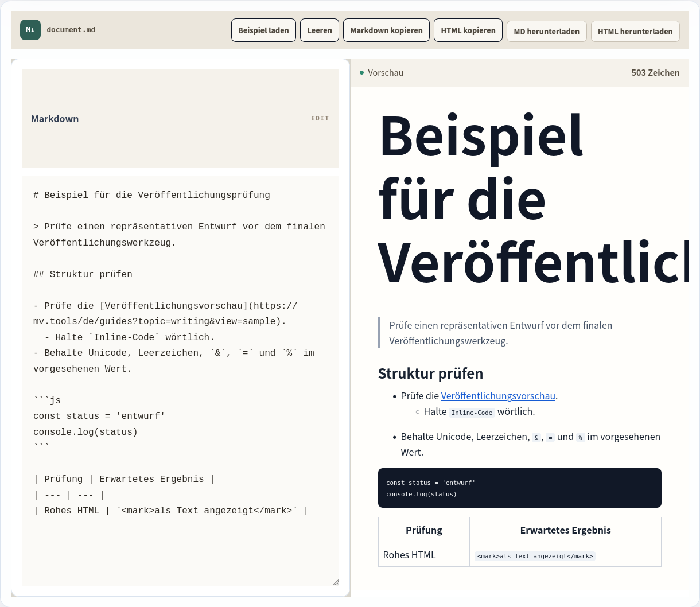
Task: Click 'console.log(status)' line in editor
Action: [x=85, y=432]
